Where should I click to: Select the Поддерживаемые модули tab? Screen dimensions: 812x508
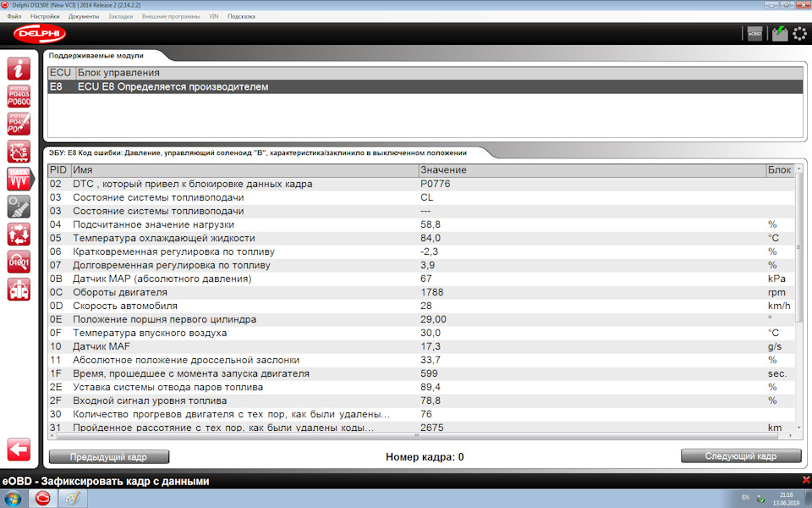[96, 56]
